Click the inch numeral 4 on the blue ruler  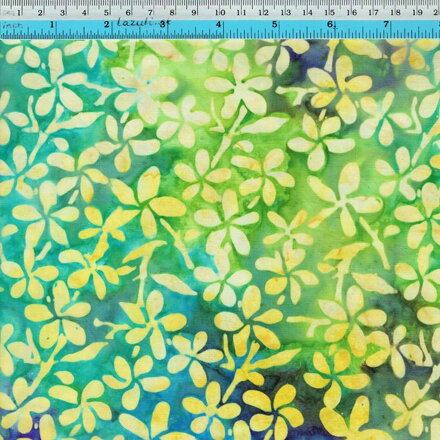click(219, 24)
